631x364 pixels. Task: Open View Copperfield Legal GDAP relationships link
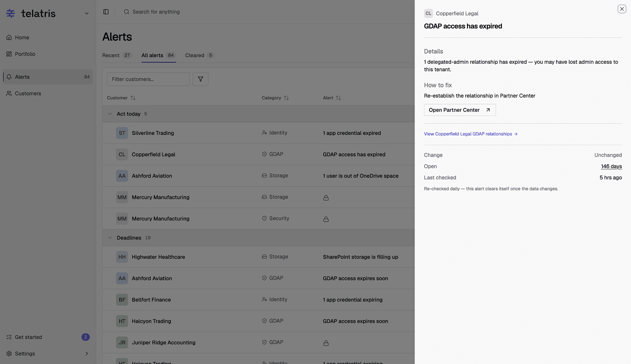471,134
